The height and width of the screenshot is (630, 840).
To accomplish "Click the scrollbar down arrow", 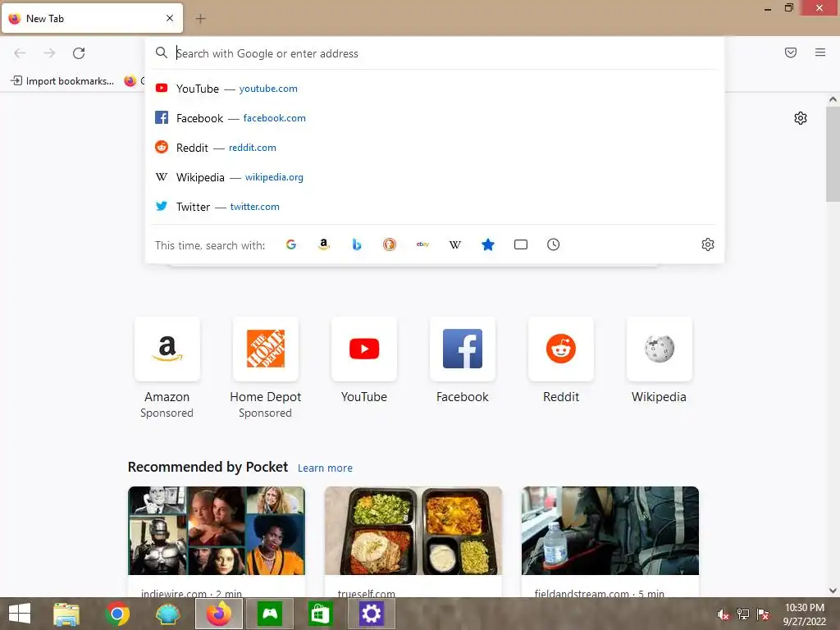I will click(833, 591).
